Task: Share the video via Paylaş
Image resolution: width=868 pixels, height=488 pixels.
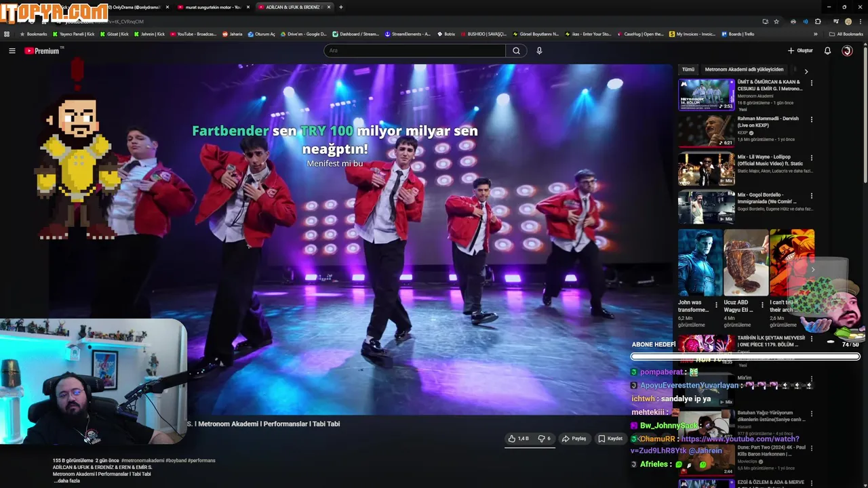Action: 574,439
